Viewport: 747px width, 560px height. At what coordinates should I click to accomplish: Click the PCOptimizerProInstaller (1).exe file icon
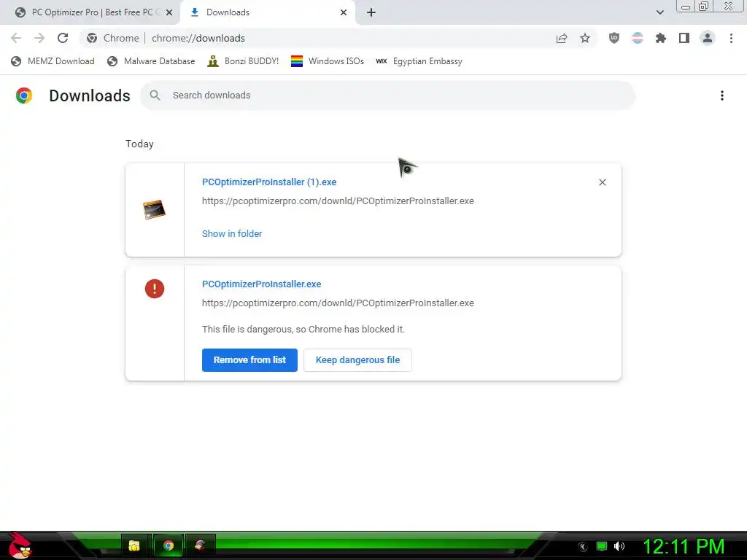(155, 209)
